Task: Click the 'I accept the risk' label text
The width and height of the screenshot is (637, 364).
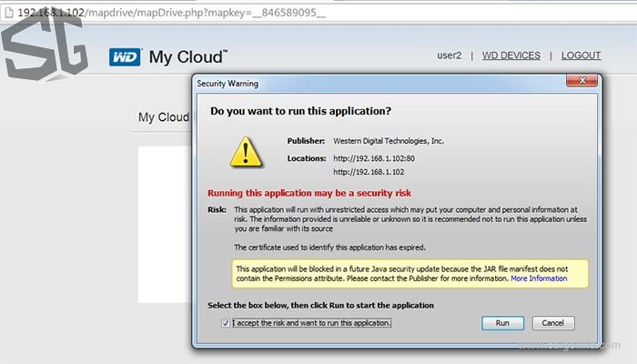Action: [x=312, y=323]
